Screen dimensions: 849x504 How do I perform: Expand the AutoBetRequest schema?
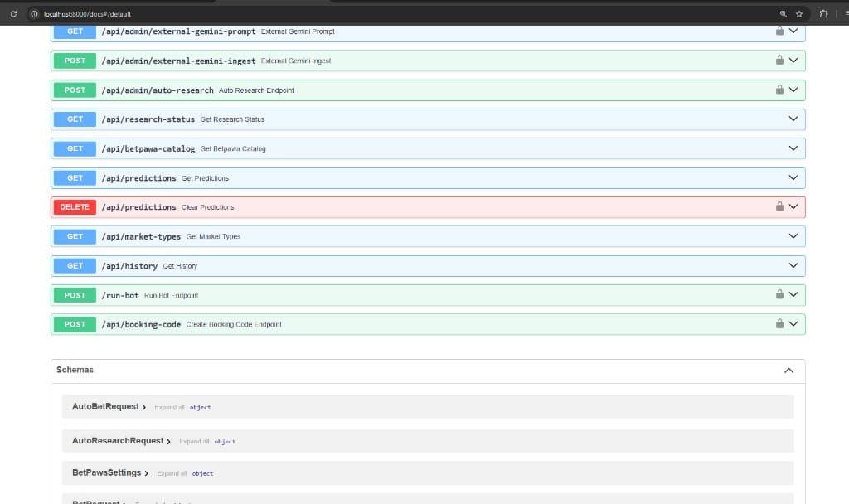coord(109,406)
